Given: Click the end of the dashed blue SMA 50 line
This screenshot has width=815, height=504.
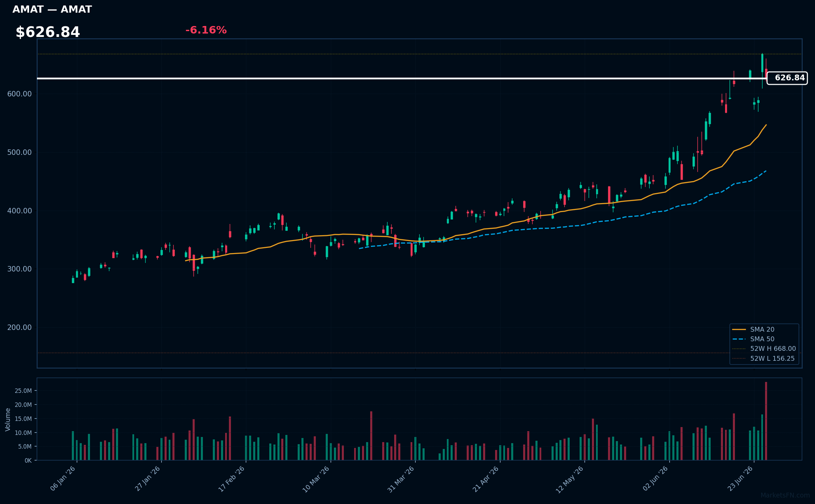Looking at the screenshot, I should point(766,171).
